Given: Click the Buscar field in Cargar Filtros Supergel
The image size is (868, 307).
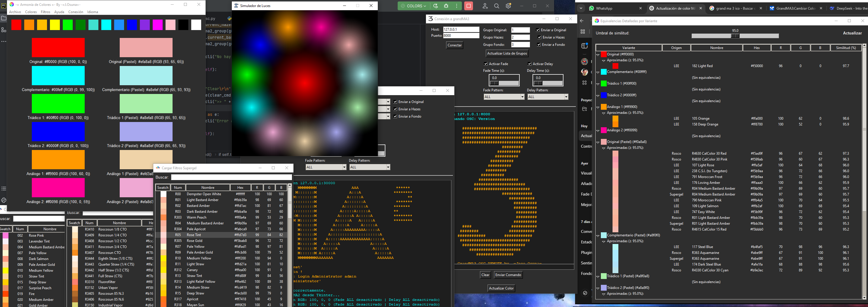Looking at the screenshot, I should [x=231, y=177].
